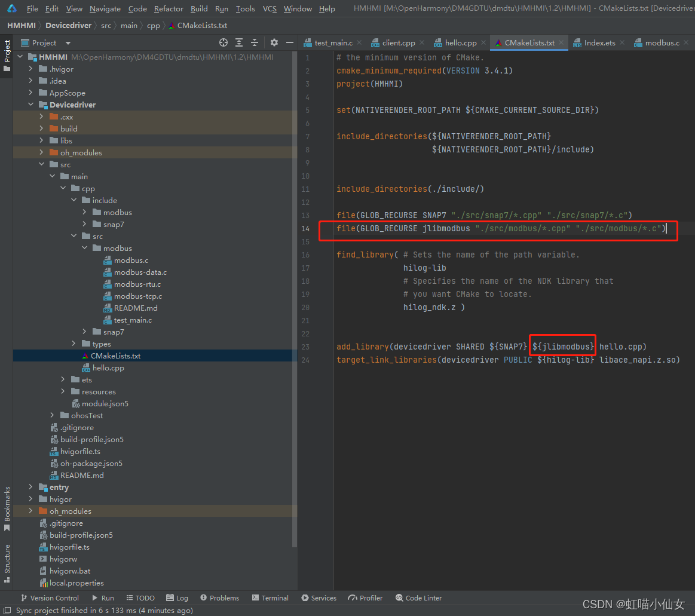Open the Refactor menu
The width and height of the screenshot is (695, 616).
pyautogui.click(x=169, y=8)
